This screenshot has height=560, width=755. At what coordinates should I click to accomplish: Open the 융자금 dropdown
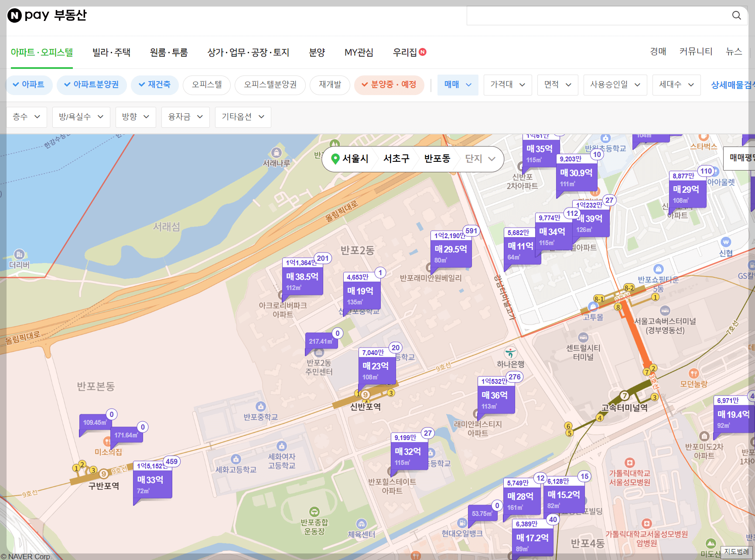tap(185, 117)
